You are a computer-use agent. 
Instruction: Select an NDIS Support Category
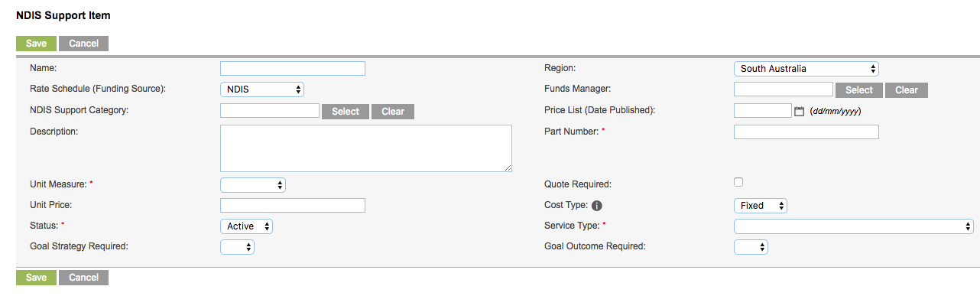[x=346, y=112]
